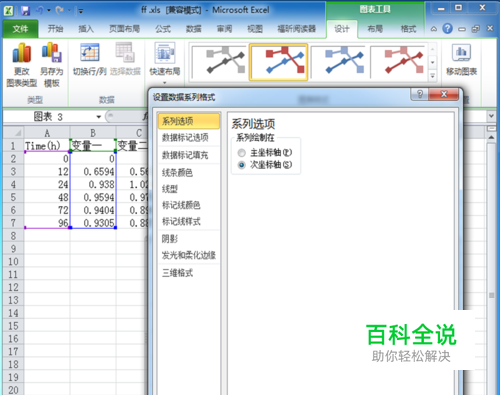500x395 pixels.
Task: Click cell A7 containing 96
Action: (x=47, y=223)
